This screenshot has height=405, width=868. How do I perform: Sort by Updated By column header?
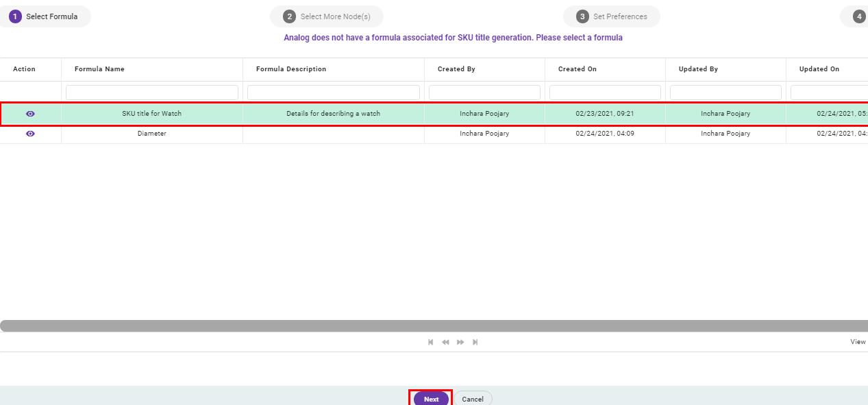(x=698, y=69)
